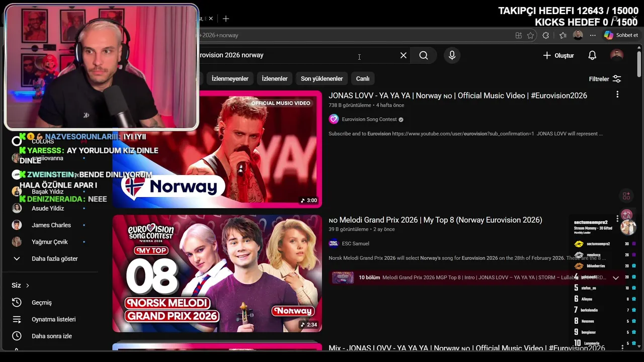
Task: Select the Canlı filter chip
Action: (x=363, y=78)
